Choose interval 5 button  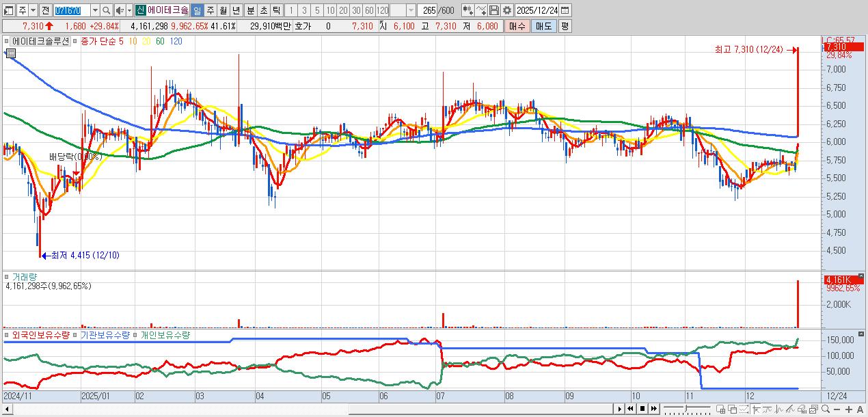[317, 11]
